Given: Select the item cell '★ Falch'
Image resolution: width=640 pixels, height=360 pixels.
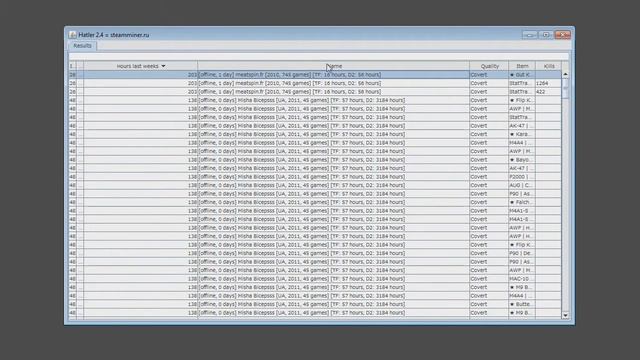Looking at the screenshot, I should 522,202.
